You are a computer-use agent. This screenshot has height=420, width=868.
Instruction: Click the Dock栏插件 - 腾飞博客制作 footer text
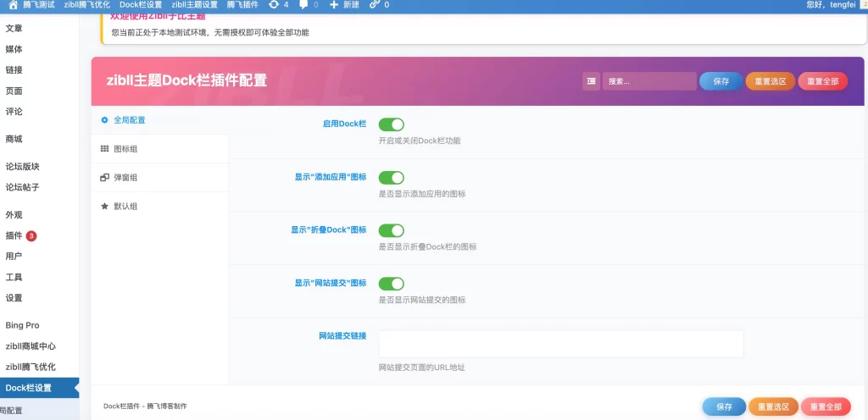(145, 406)
